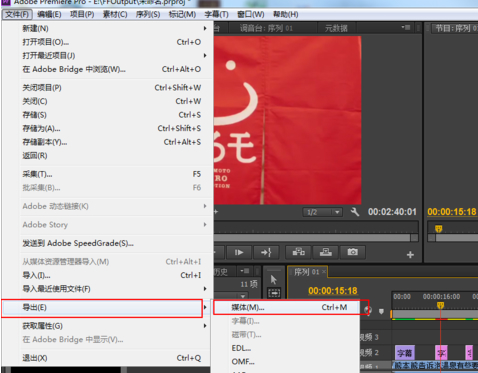Click the program monitor playhead marker

point(439,229)
